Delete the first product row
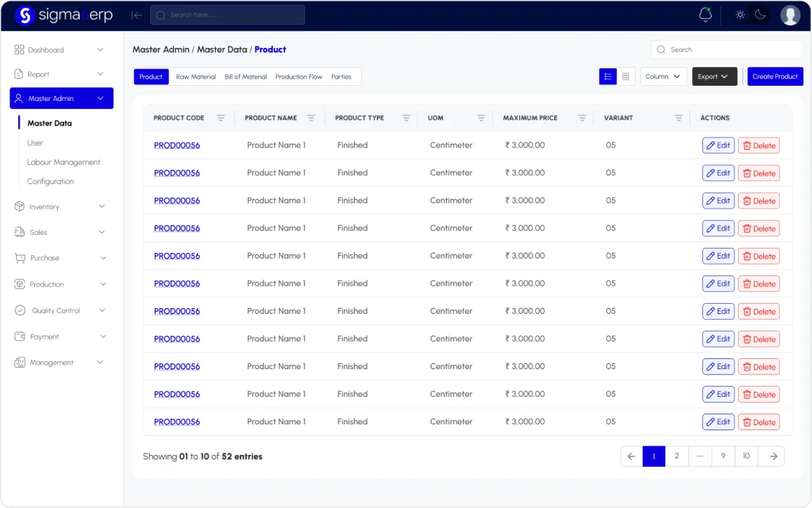Image resolution: width=812 pixels, height=508 pixels. (x=759, y=145)
